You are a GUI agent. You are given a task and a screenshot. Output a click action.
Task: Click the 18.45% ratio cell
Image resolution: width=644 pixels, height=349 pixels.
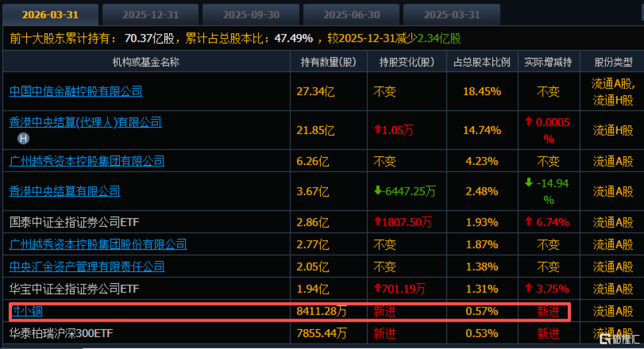(x=482, y=91)
